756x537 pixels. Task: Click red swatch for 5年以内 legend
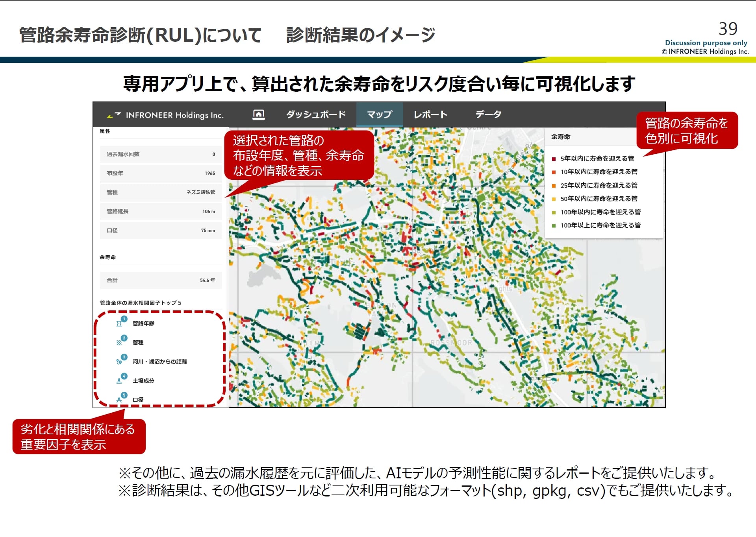(554, 159)
